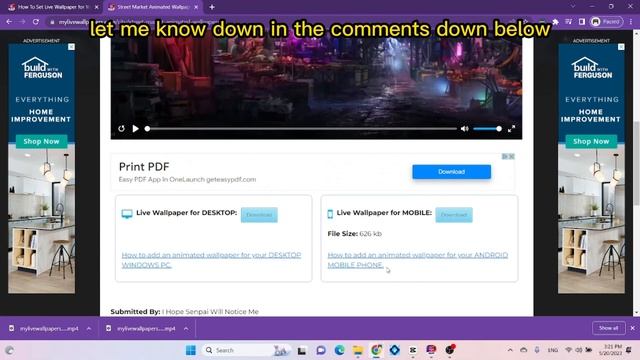Click the microphone tray icon
This screenshot has height=360, width=640.
537,350
